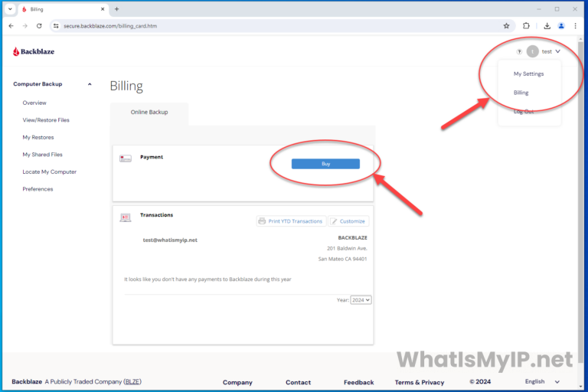Click the blue Buy button
The image size is (588, 392).
click(325, 164)
